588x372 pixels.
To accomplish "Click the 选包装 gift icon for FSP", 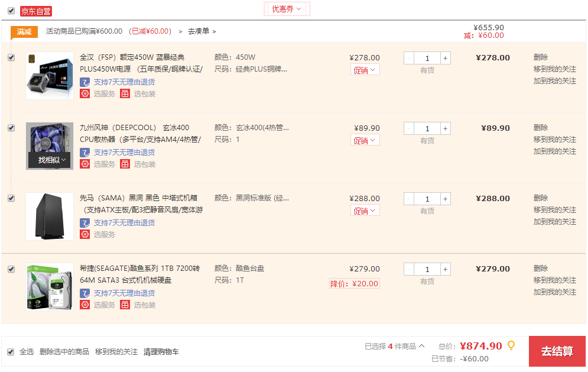I will coord(125,94).
